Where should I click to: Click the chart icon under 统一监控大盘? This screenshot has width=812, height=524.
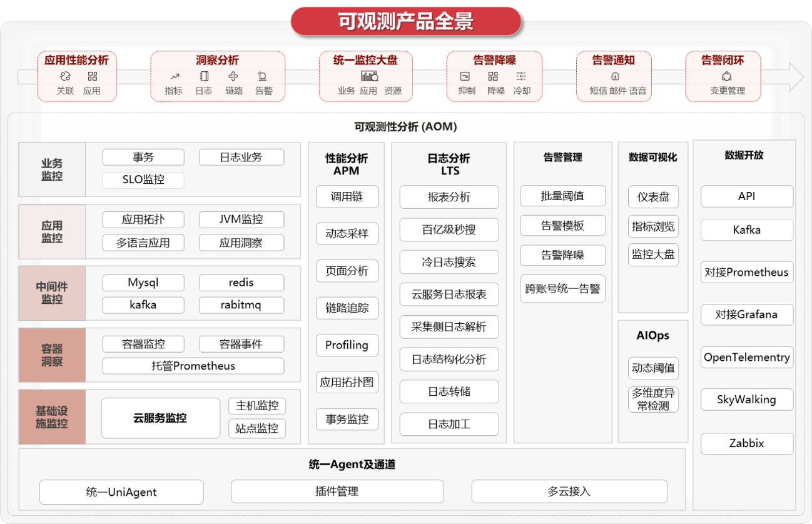369,76
